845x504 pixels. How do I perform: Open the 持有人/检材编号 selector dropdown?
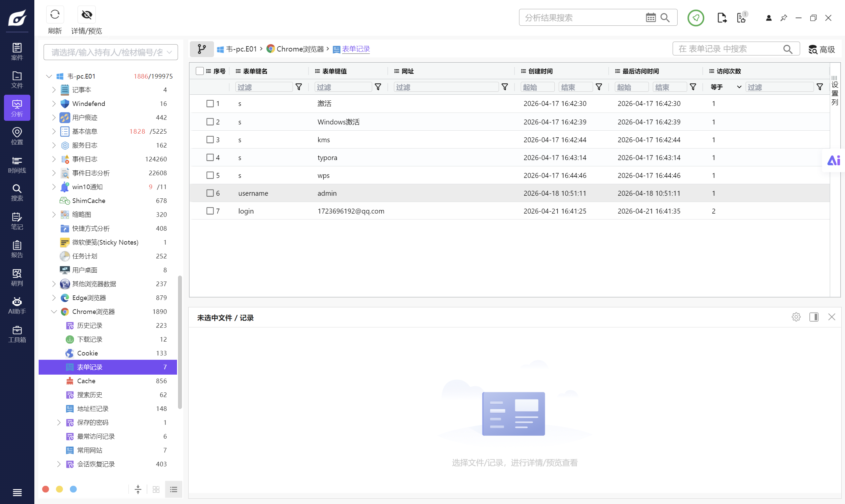click(x=110, y=52)
